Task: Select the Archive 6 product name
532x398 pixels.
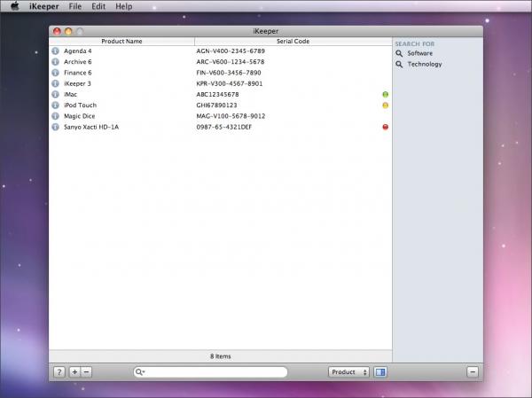Action: [x=78, y=62]
